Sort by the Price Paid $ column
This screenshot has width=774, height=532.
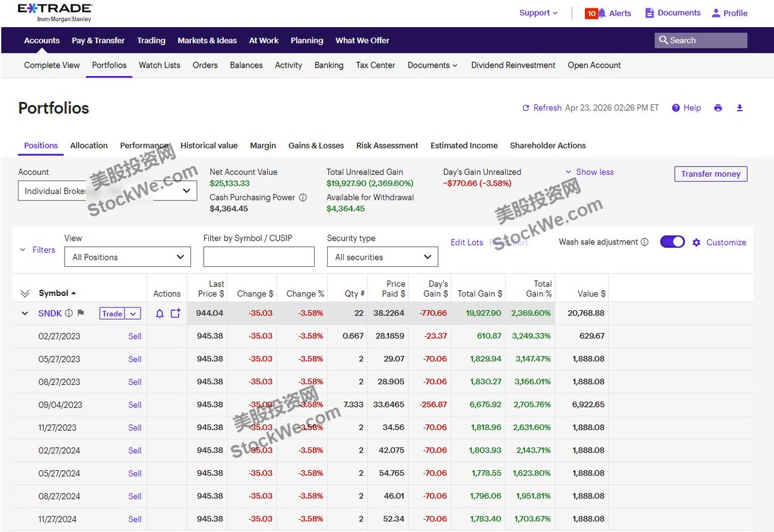tap(393, 288)
